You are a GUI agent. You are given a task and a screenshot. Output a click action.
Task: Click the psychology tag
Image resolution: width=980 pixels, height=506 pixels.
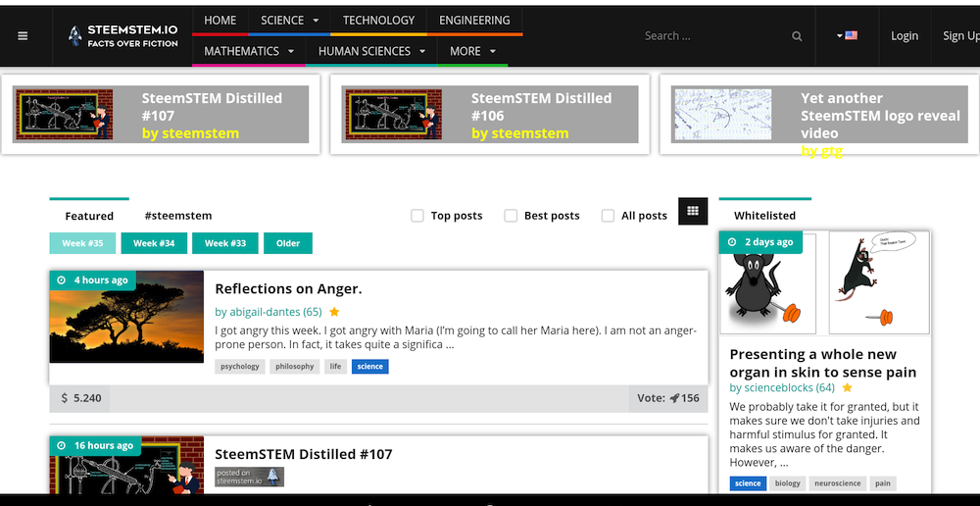[x=240, y=367]
